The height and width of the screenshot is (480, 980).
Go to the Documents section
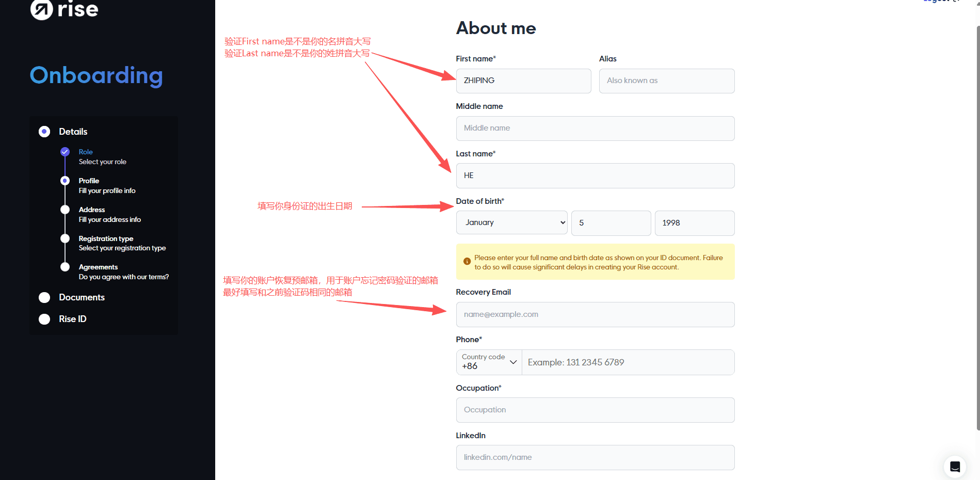[x=82, y=297]
